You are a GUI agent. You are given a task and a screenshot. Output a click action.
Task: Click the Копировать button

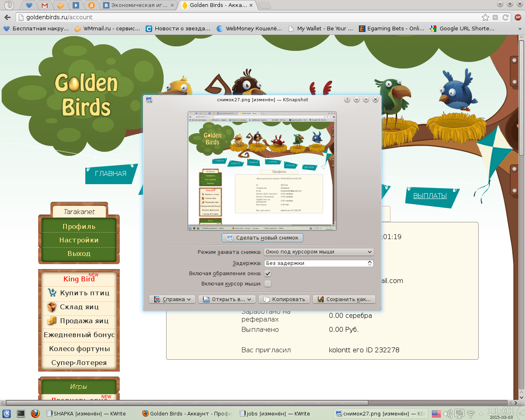[284, 299]
